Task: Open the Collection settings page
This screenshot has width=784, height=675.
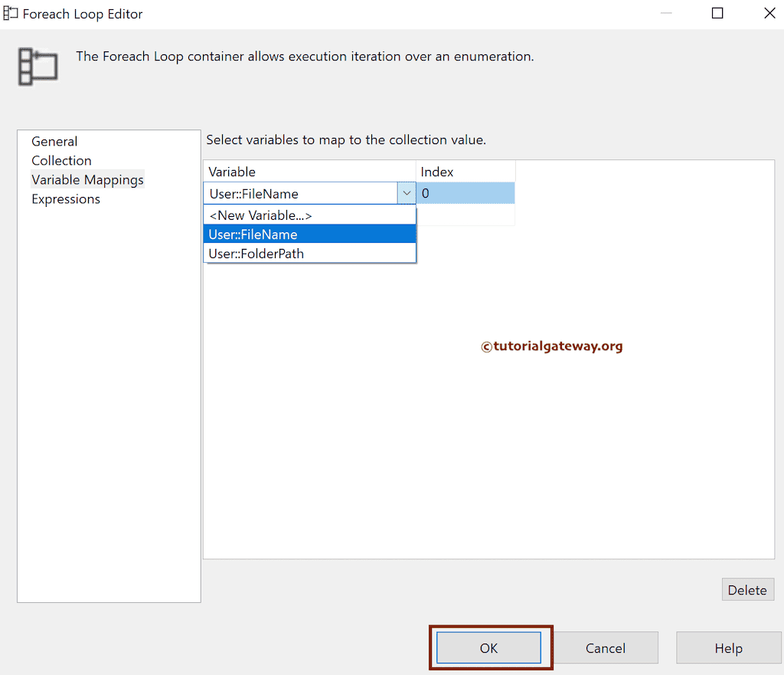Action: click(61, 160)
